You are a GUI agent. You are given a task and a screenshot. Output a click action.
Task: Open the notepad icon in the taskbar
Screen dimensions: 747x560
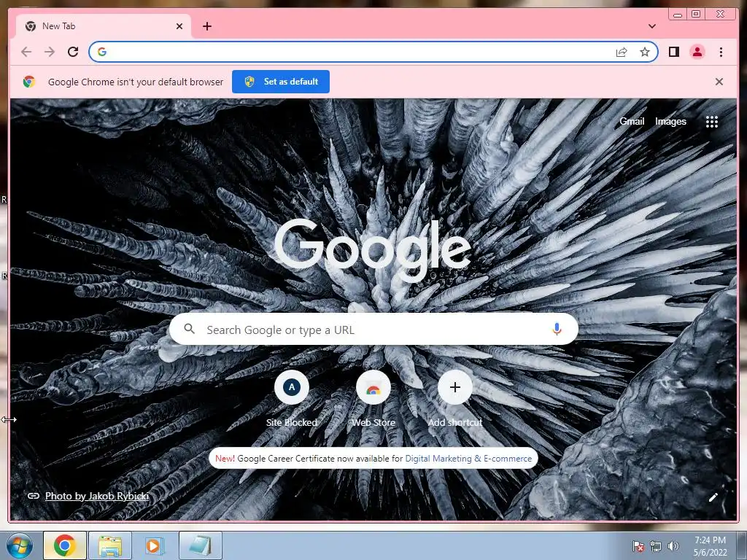(x=200, y=545)
